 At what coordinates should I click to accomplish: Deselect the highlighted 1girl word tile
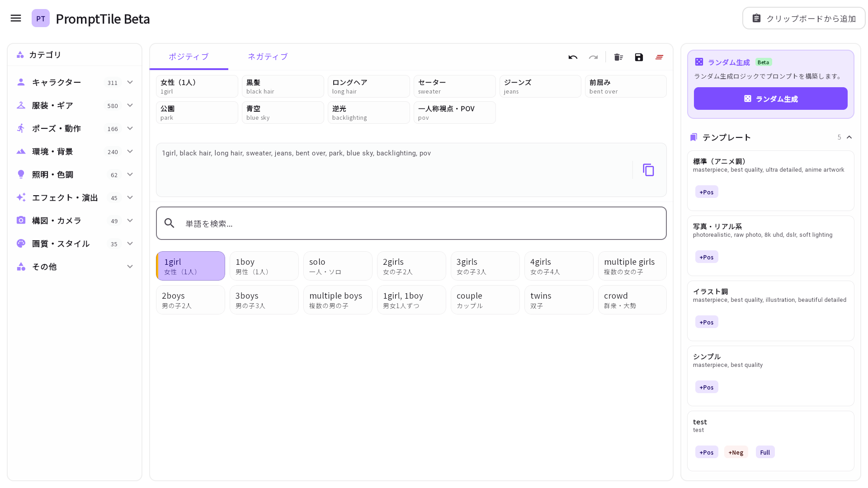(190, 266)
